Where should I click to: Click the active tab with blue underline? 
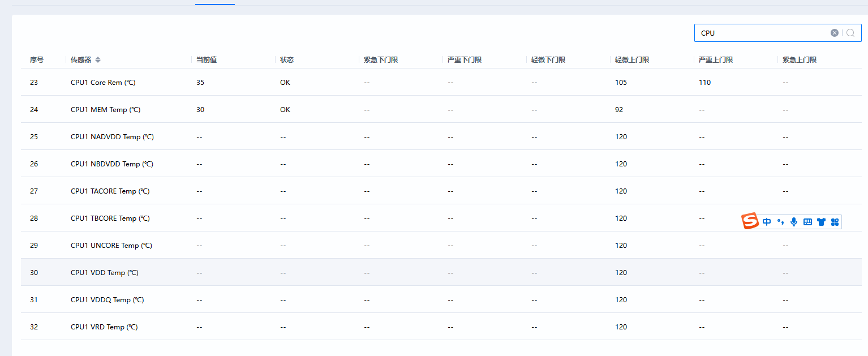pos(215,2)
